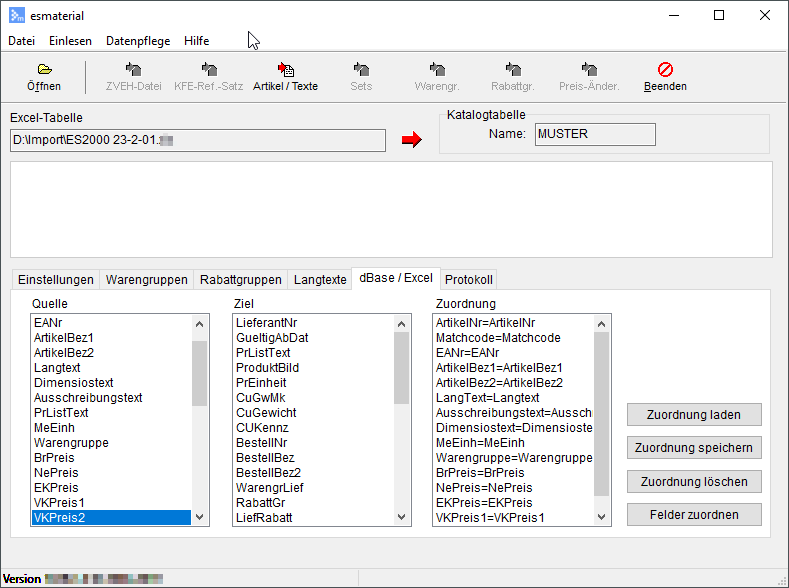Viewport: 789px width, 588px height.
Task: Click the Felder zuordnen button
Action: pyautogui.click(x=694, y=514)
